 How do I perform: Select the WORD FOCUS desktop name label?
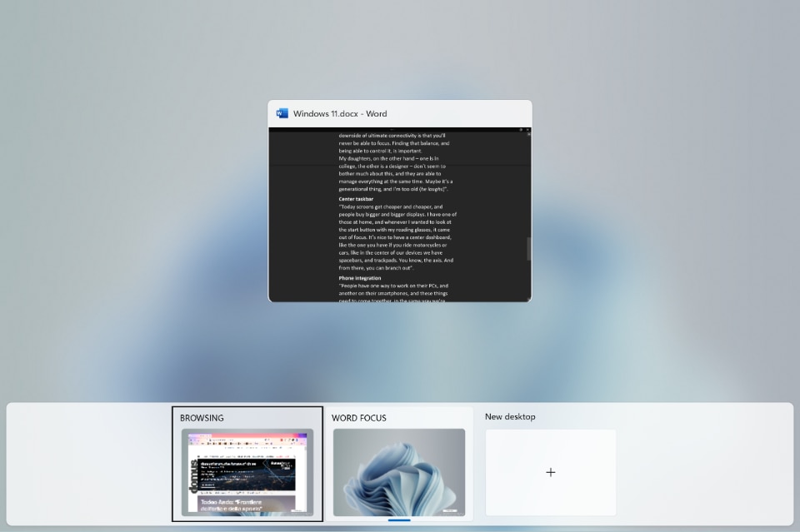pyautogui.click(x=358, y=418)
